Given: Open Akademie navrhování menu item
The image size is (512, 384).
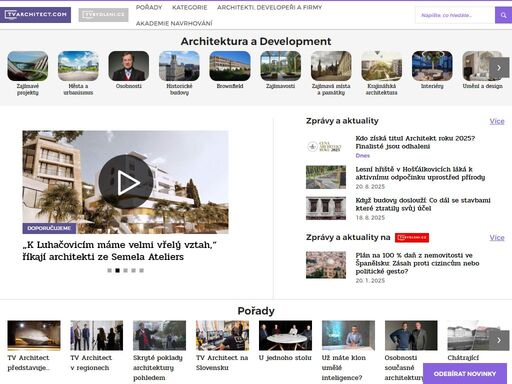Looking at the screenshot, I should coord(174,23).
